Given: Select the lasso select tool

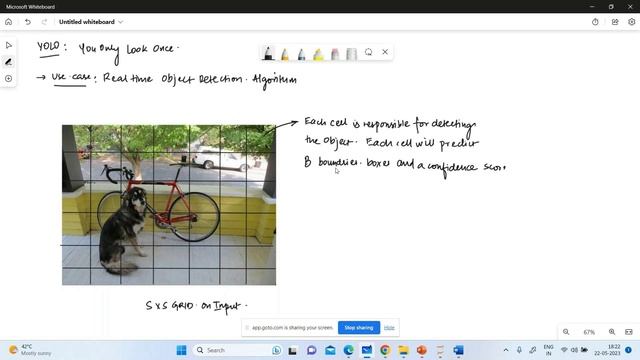Looking at the screenshot, I should (x=369, y=52).
